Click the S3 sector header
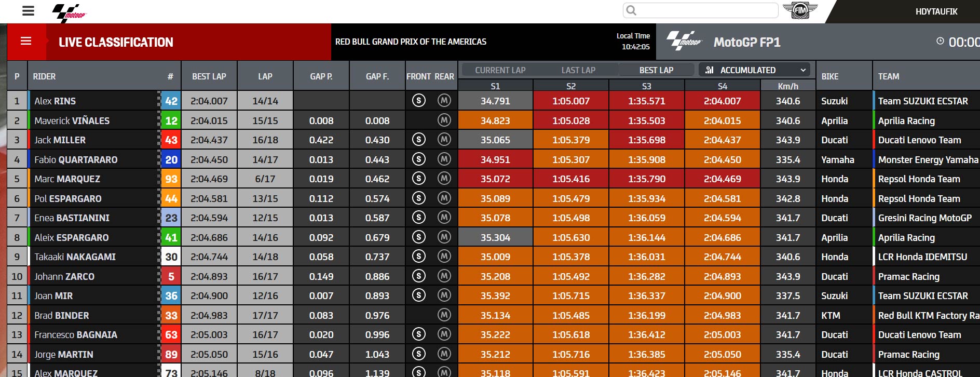The image size is (980, 377). [x=647, y=86]
